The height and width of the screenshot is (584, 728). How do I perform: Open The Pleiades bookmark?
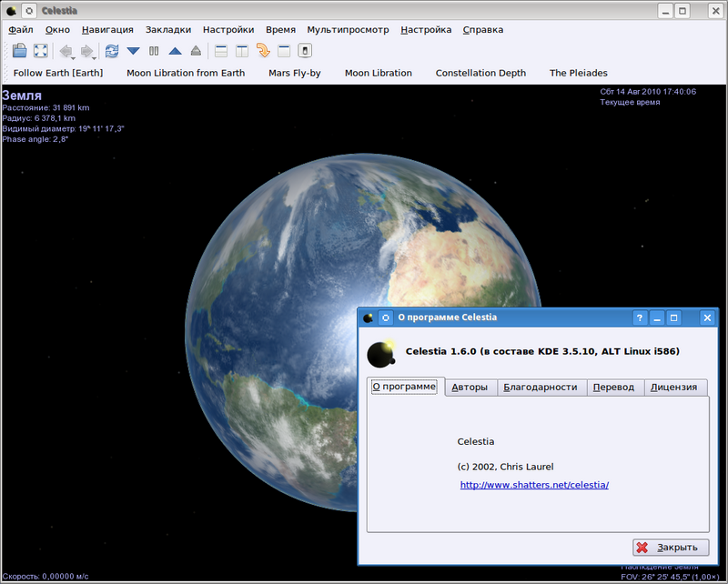[578, 73]
